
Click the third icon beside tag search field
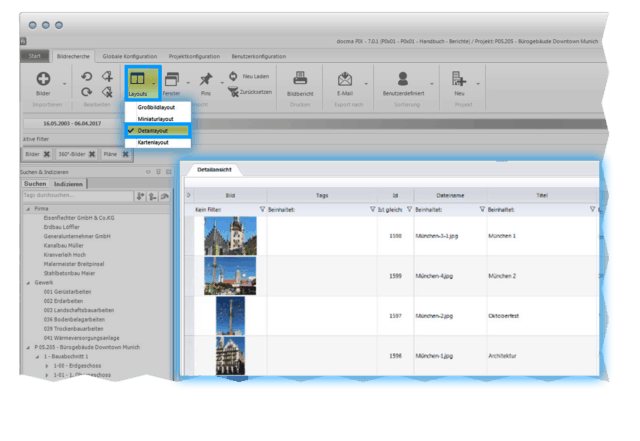(164, 196)
